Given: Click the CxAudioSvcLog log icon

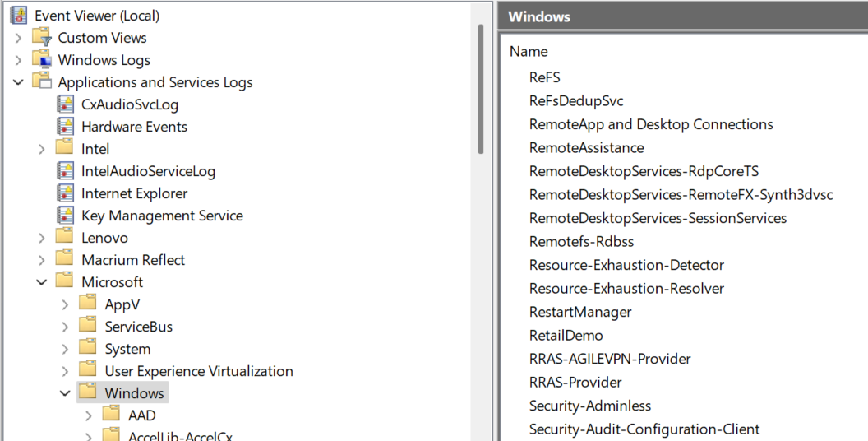Looking at the screenshot, I should pyautogui.click(x=65, y=104).
